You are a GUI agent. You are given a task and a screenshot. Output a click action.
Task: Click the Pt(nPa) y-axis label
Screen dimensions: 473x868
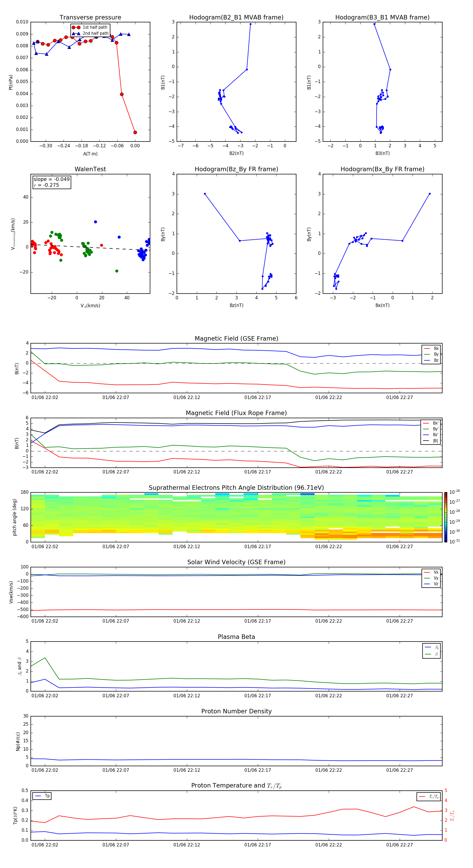(x=11, y=82)
